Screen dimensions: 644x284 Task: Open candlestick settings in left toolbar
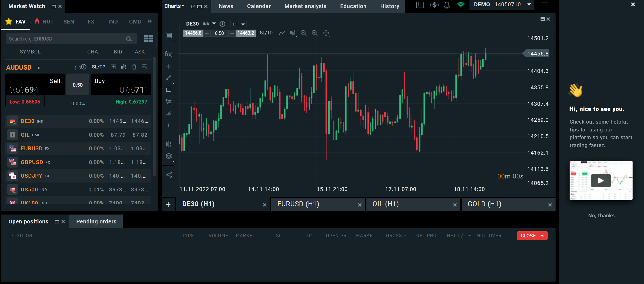(x=169, y=144)
